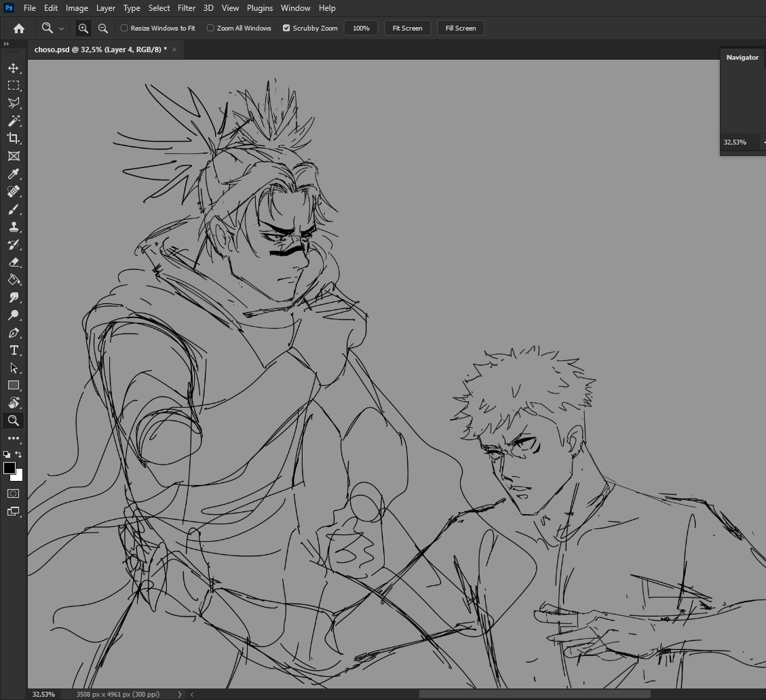Select the Rectangular Marquee tool

tap(14, 85)
